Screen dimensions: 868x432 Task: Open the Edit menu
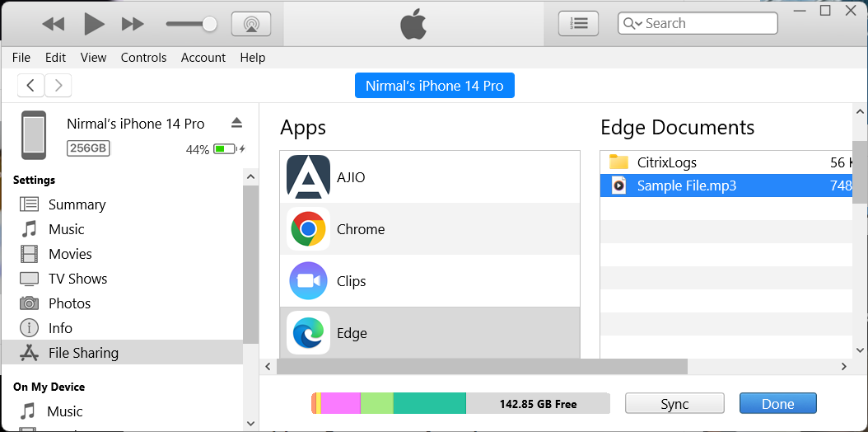[x=55, y=58]
